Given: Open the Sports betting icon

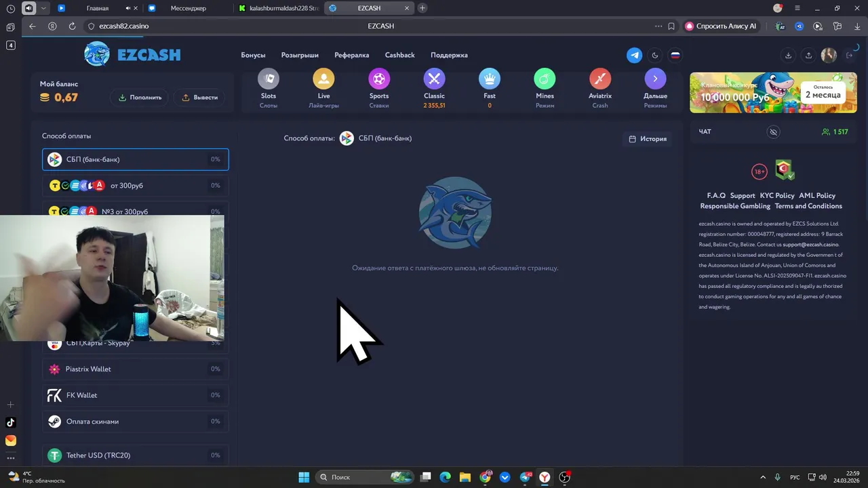Looking at the screenshot, I should 379,79.
